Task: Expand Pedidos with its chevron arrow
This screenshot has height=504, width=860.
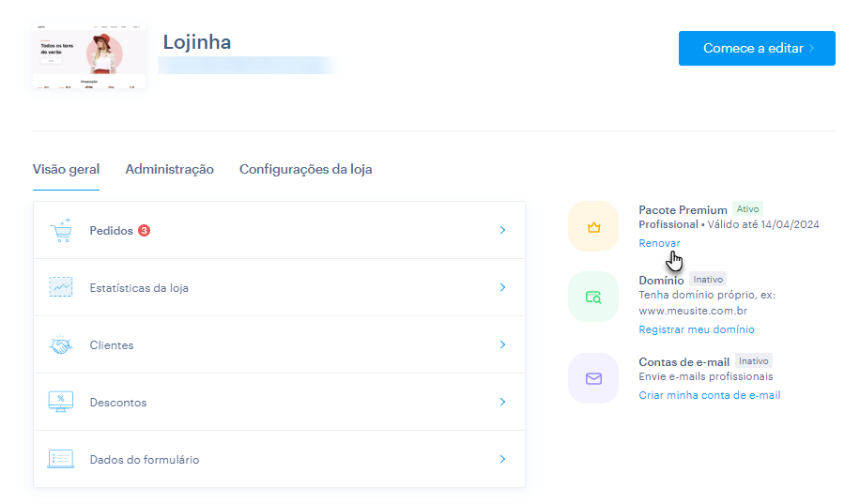Action: click(x=502, y=230)
